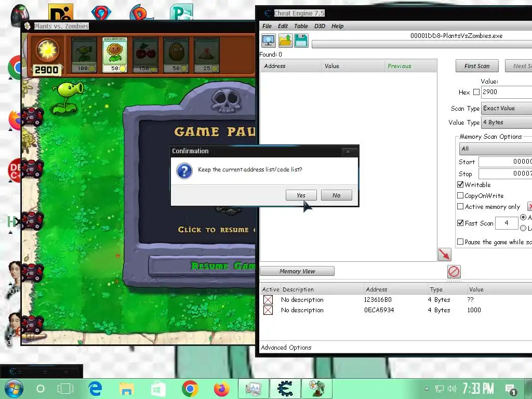This screenshot has width=532, height=399.
Task: Open the Value Type dropdown
Action: coord(507,123)
